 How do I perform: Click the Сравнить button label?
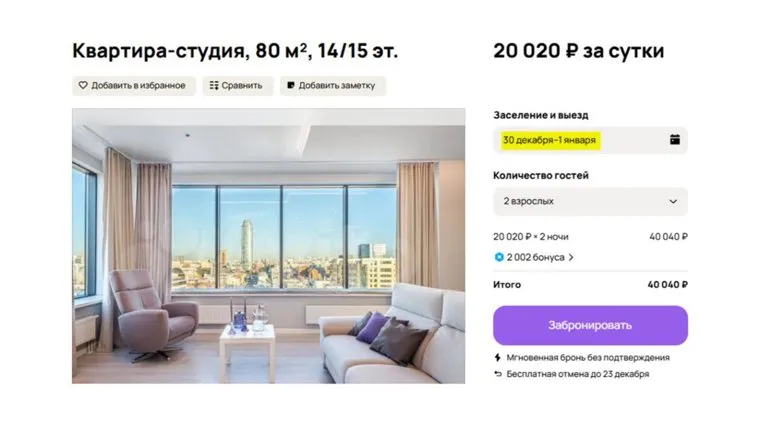point(242,86)
